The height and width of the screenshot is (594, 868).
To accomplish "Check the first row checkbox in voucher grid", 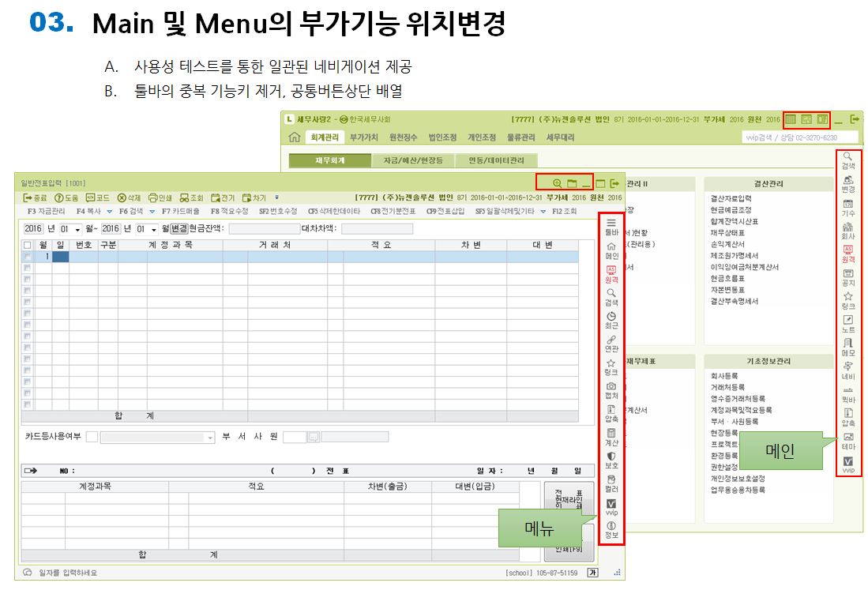I will [x=28, y=257].
